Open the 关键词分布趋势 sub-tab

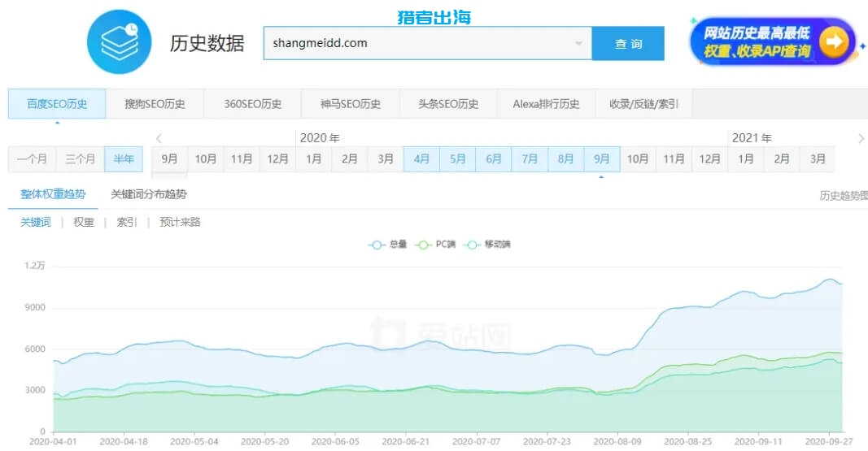click(x=148, y=194)
